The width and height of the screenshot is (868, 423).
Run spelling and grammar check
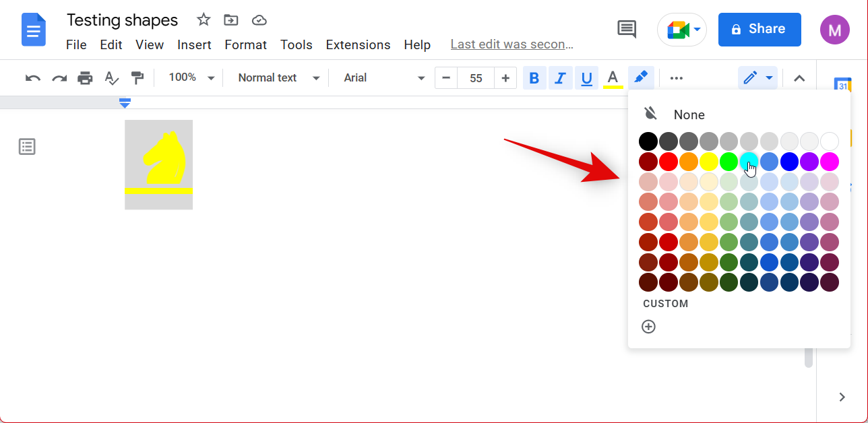pos(111,78)
